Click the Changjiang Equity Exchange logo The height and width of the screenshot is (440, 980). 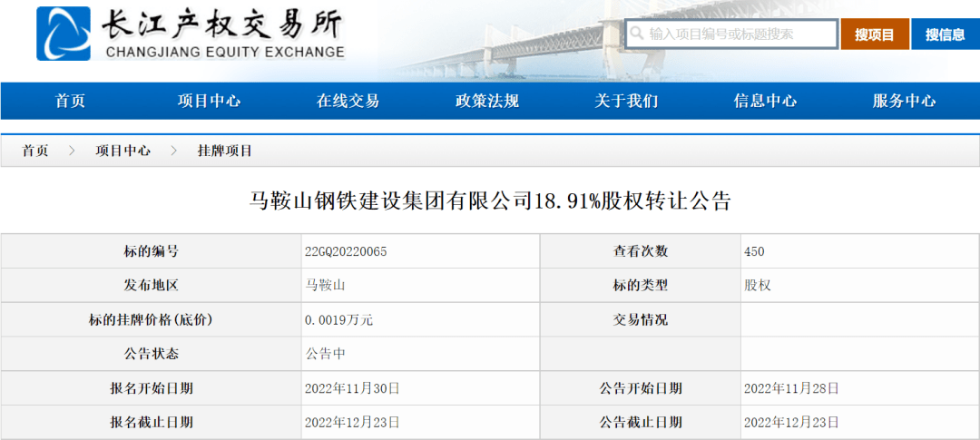pyautogui.click(x=64, y=34)
